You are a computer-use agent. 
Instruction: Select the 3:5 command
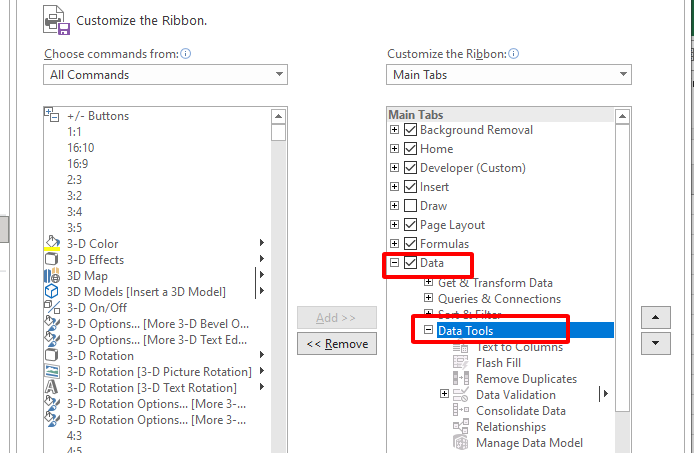click(x=74, y=227)
